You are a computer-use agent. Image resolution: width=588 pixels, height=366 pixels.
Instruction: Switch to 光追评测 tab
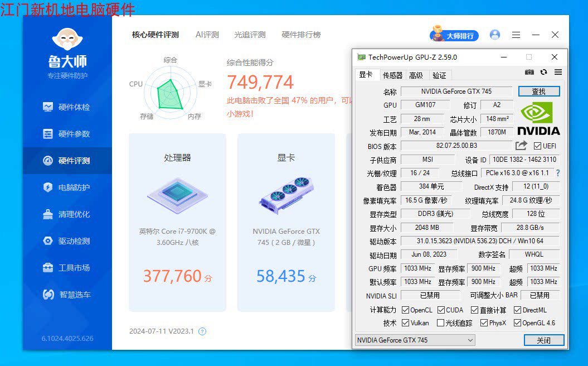pos(250,35)
